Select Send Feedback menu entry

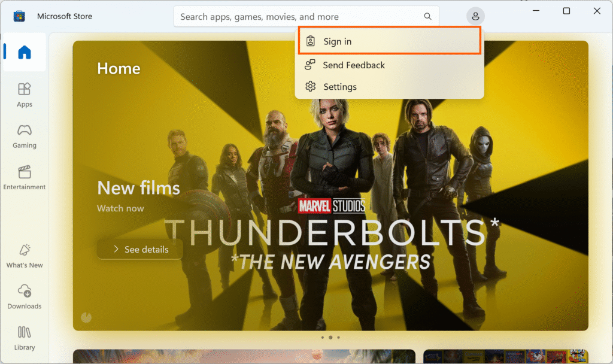tap(389, 65)
